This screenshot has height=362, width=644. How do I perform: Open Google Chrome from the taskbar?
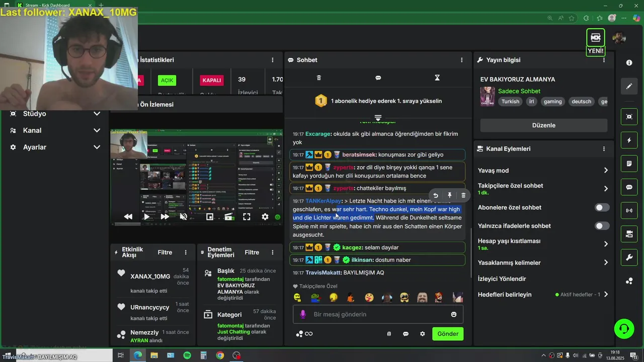tap(220, 355)
